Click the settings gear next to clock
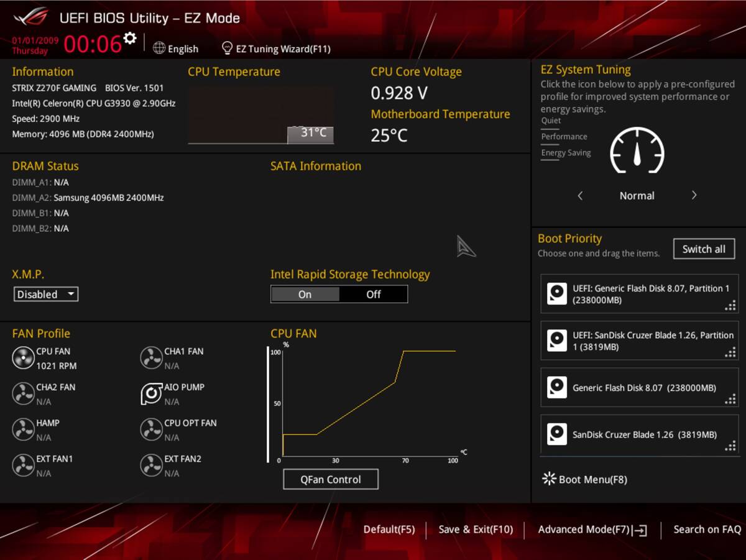Viewport: 746px width, 560px height. click(x=129, y=39)
